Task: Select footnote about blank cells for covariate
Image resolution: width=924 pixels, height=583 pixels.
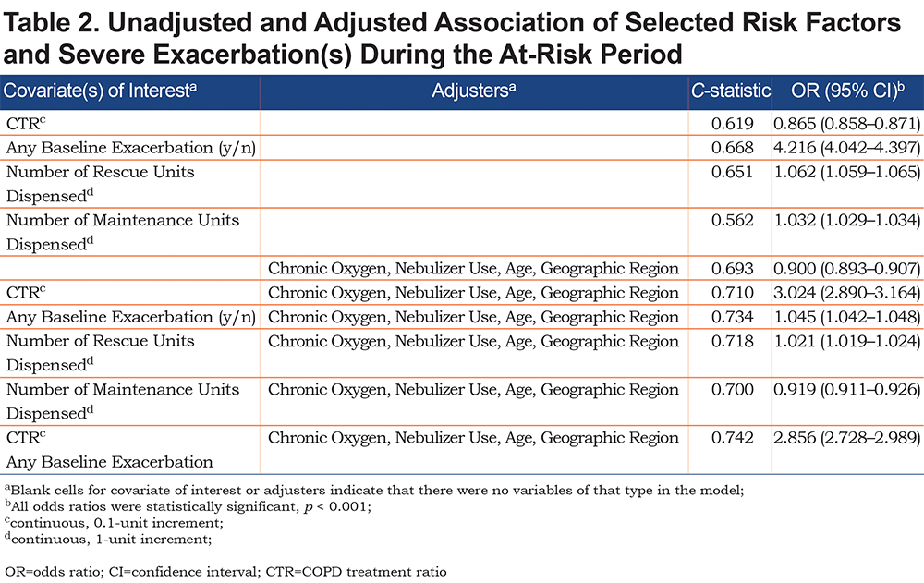Action: (x=374, y=490)
